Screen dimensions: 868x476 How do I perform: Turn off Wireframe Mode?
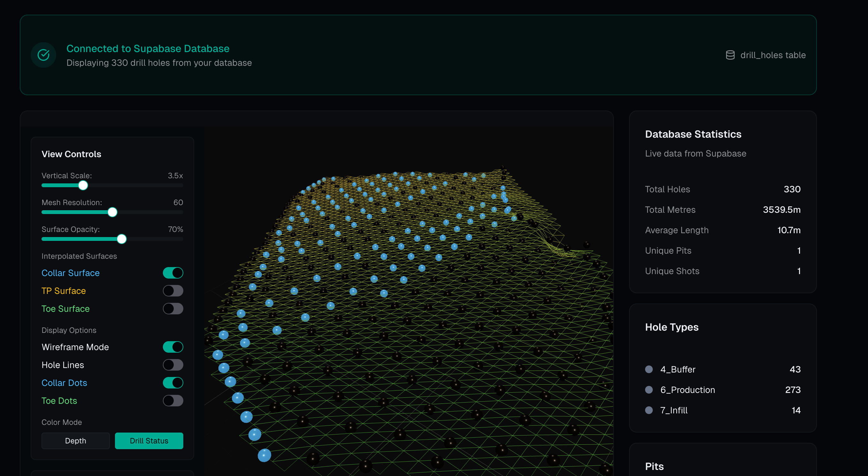pyautogui.click(x=173, y=347)
